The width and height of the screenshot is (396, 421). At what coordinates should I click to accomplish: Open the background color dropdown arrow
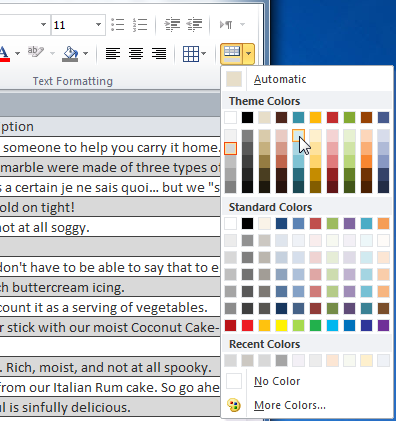pyautogui.click(x=86, y=54)
